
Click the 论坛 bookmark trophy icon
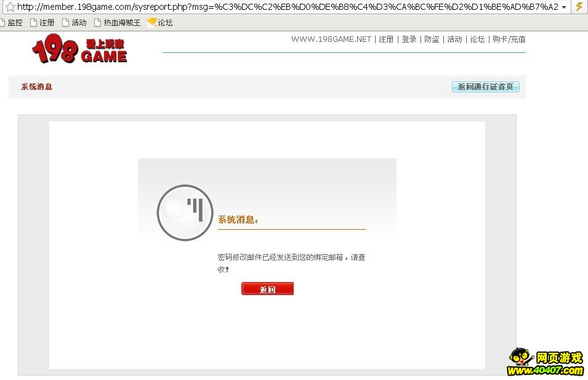point(152,23)
